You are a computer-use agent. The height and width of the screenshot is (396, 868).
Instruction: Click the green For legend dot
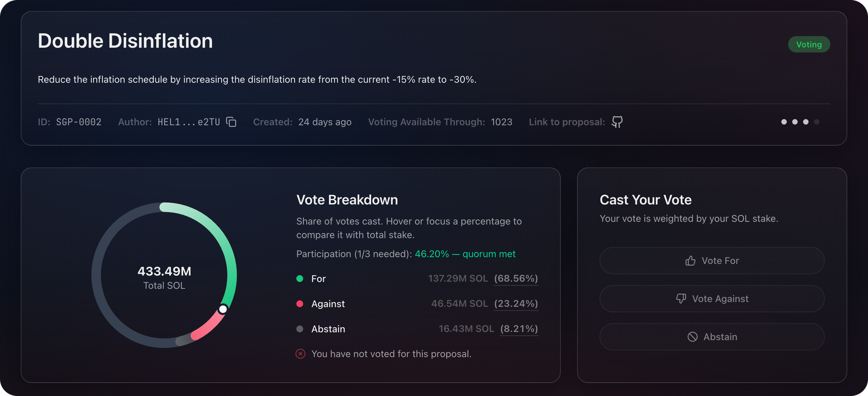click(299, 279)
